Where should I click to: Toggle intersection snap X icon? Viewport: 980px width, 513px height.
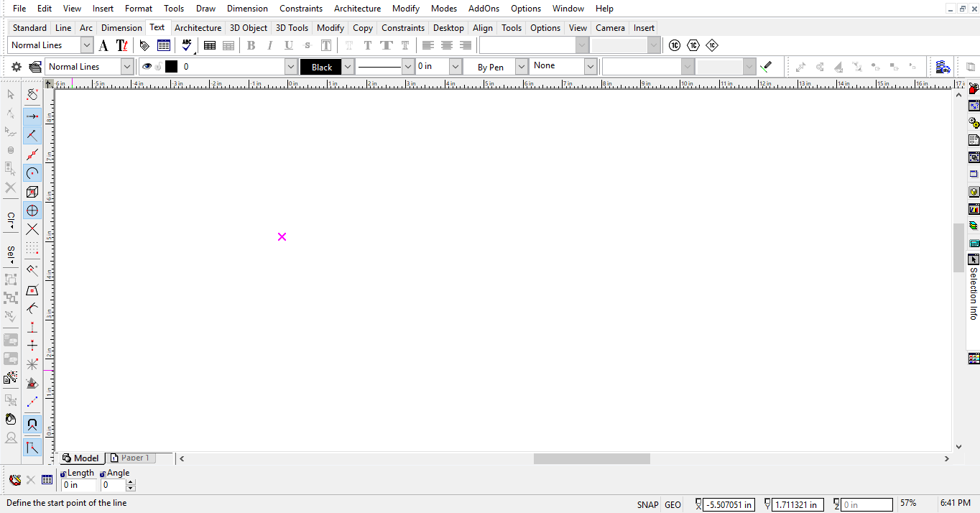(x=32, y=229)
